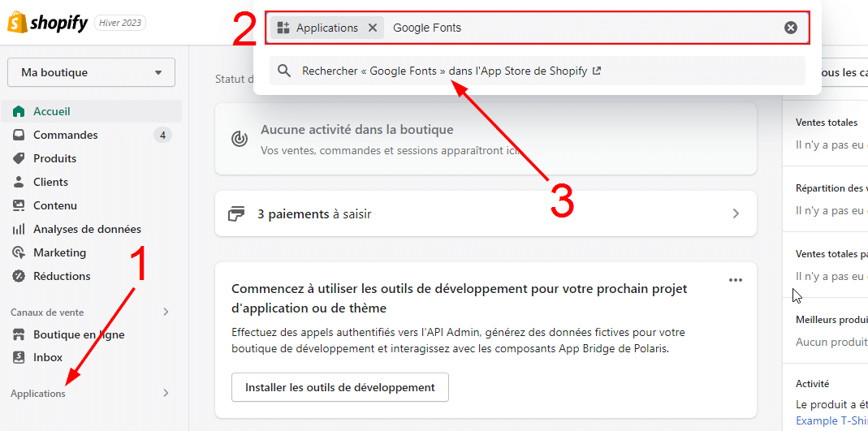The width and height of the screenshot is (868, 431).
Task: Click the Inbox icon in sidebar
Action: pos(19,357)
